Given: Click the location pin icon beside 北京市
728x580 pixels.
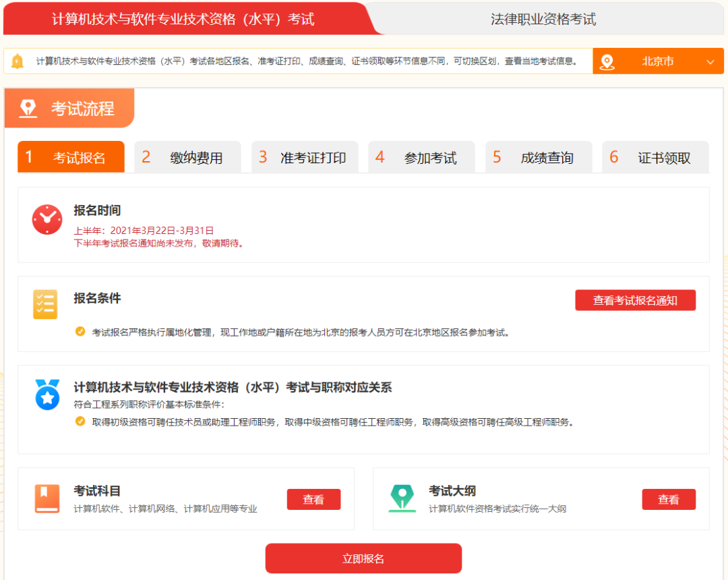Looking at the screenshot, I should [x=607, y=61].
